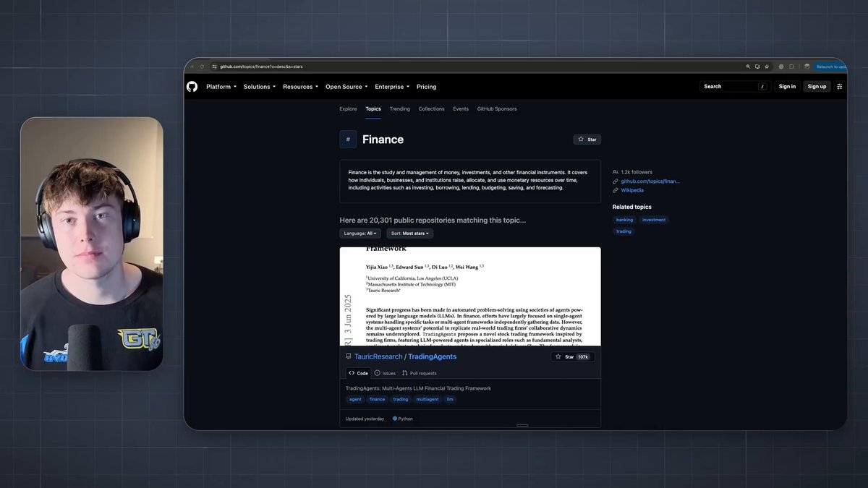Click the agent topic tag

pyautogui.click(x=355, y=399)
